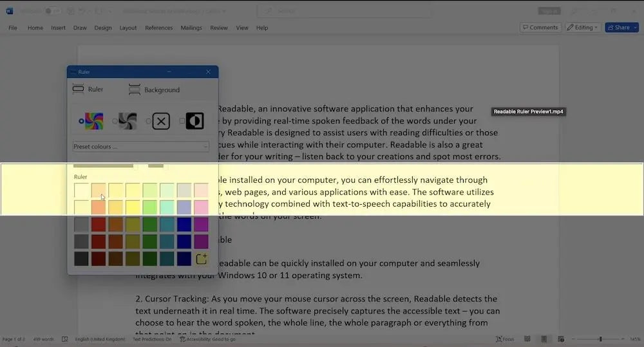Viewport: 644px width, 347px height.
Task: Select the rainbow swirl radio button
Action: (81, 121)
